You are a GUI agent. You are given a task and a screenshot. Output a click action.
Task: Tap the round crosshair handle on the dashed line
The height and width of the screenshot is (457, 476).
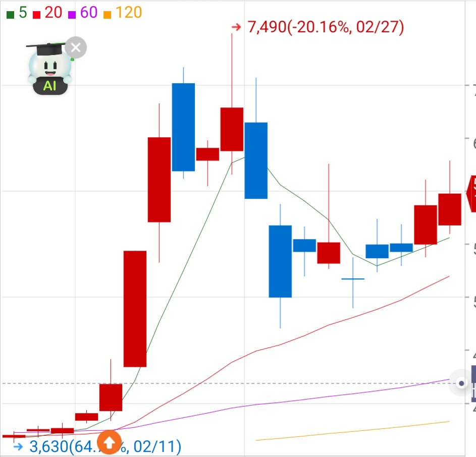pyautogui.click(x=461, y=383)
